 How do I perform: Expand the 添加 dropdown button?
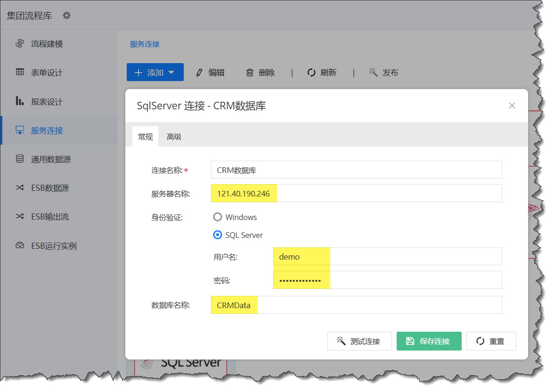tap(155, 73)
